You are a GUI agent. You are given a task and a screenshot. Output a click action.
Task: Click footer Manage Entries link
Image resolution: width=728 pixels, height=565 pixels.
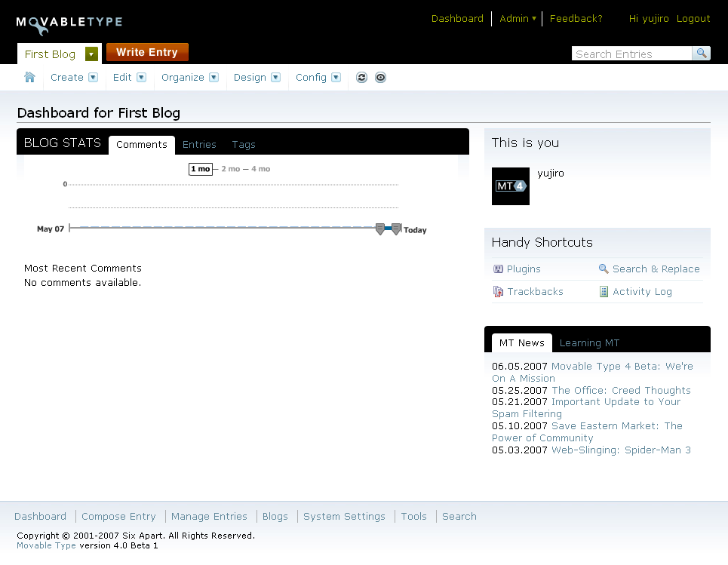click(x=209, y=516)
